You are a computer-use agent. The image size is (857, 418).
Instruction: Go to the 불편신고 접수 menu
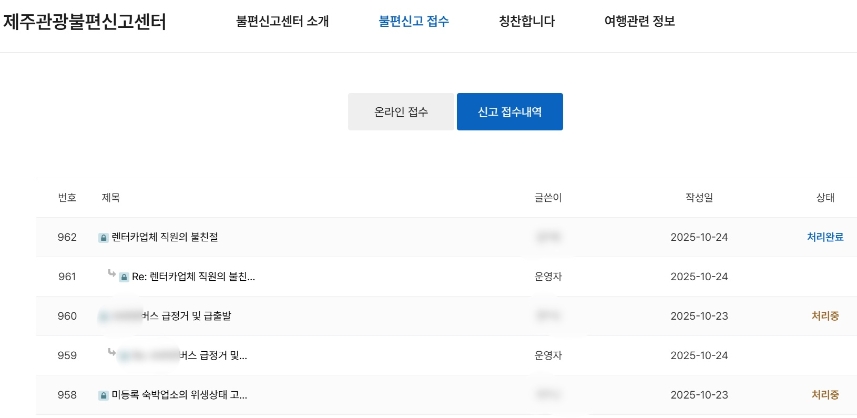pyautogui.click(x=414, y=21)
